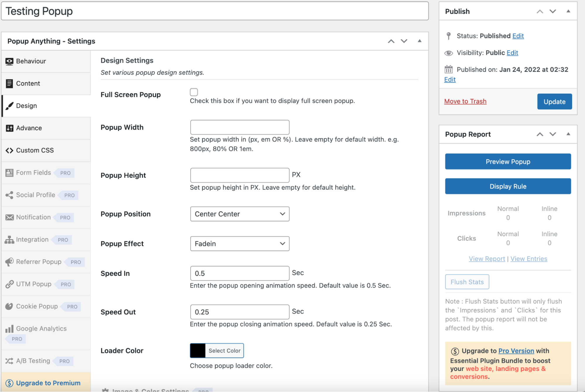Click the Notification envelope icon
Image resolution: width=585 pixels, height=392 pixels.
pos(9,217)
